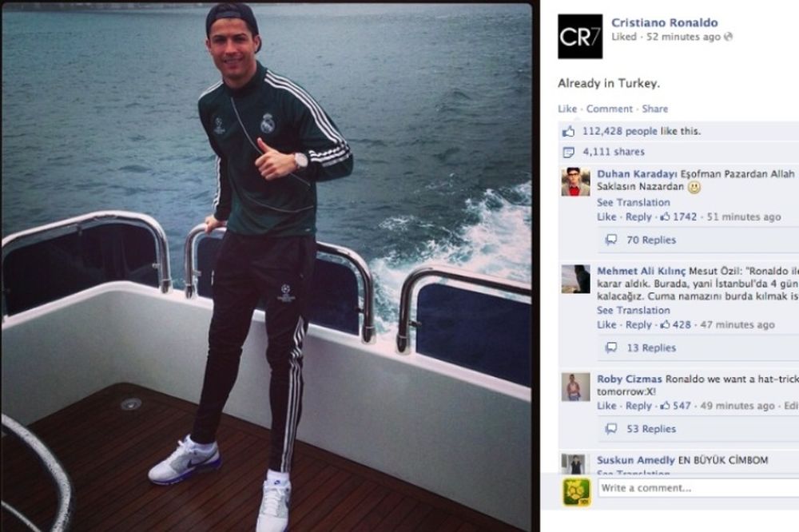Click the public globe icon next to timestamp
Viewport: 799px width, 532px height.
[x=729, y=37]
